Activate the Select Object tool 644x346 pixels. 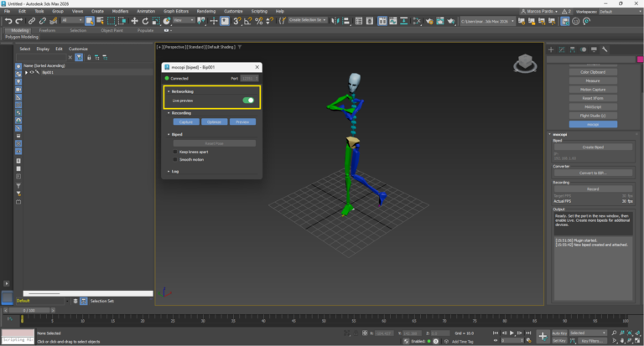pyautogui.click(x=90, y=20)
